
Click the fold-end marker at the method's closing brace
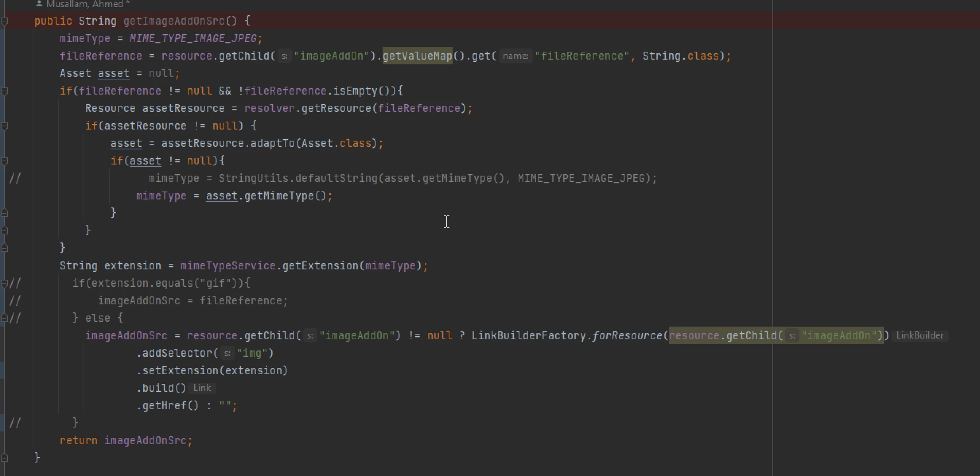pos(4,458)
